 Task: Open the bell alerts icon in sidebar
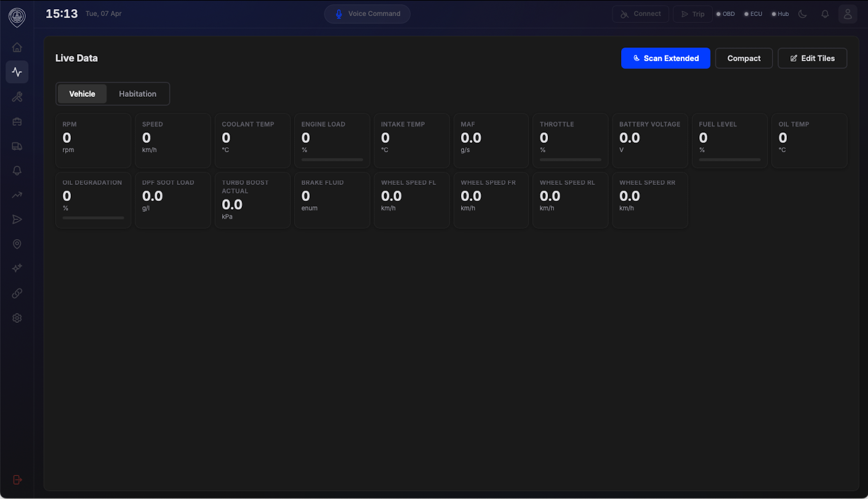[x=17, y=171]
